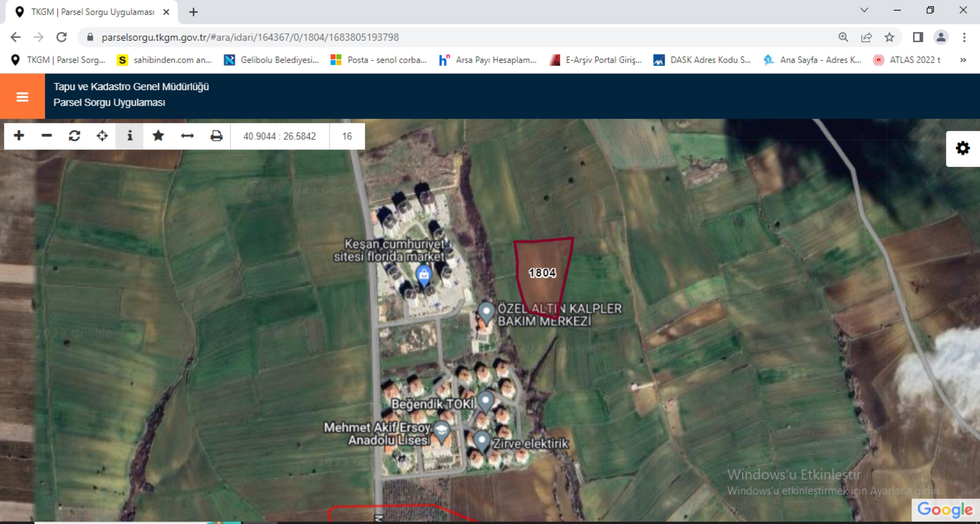Open favorites with the star tool
This screenshot has width=980, height=524.
click(x=158, y=136)
